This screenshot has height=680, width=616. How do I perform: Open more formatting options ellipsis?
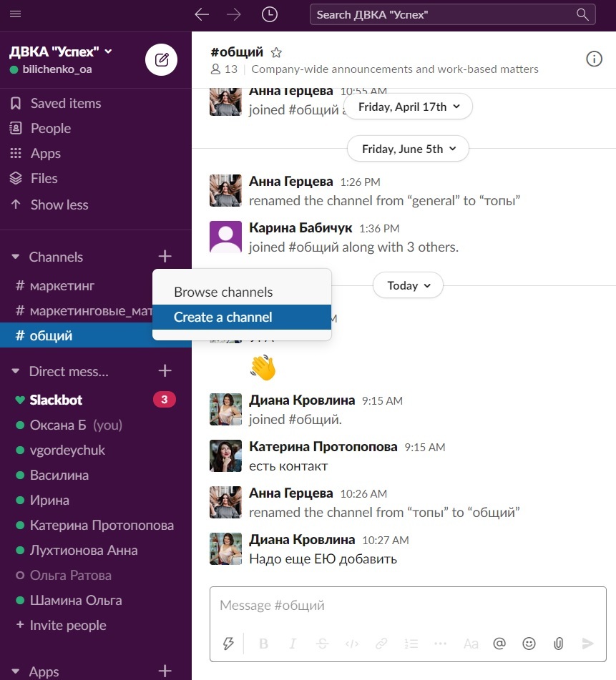tap(440, 644)
